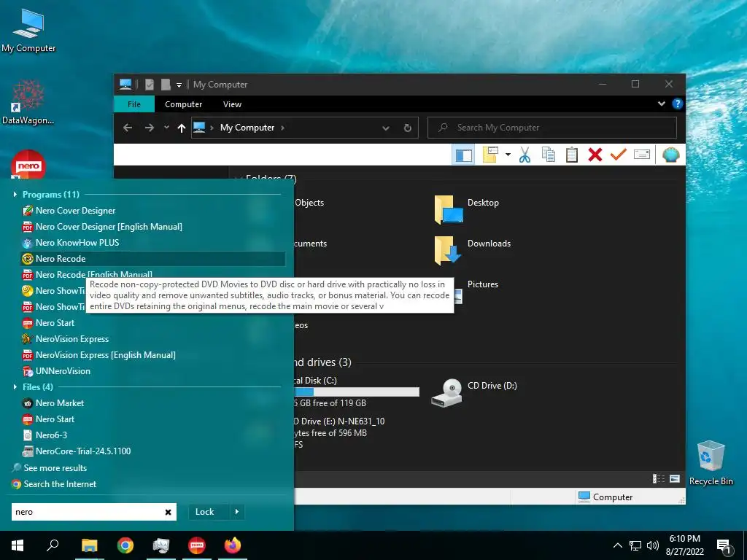Open the notification center icon
747x560 pixels.
(x=724, y=546)
